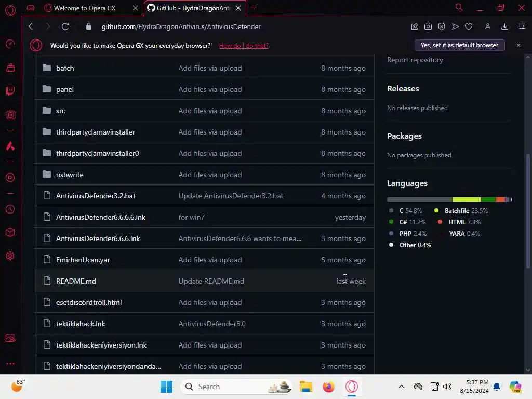Open the downloads icon
532x399 pixels.
(x=504, y=26)
